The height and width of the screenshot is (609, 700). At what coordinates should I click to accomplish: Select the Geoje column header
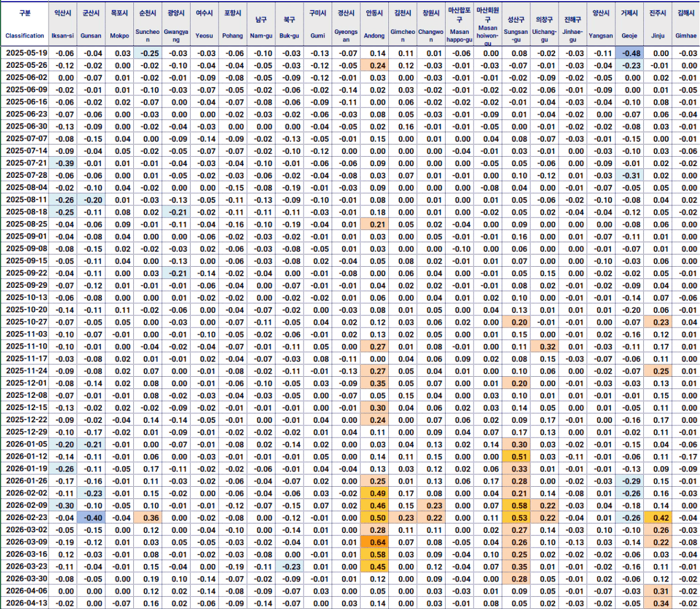click(x=629, y=23)
